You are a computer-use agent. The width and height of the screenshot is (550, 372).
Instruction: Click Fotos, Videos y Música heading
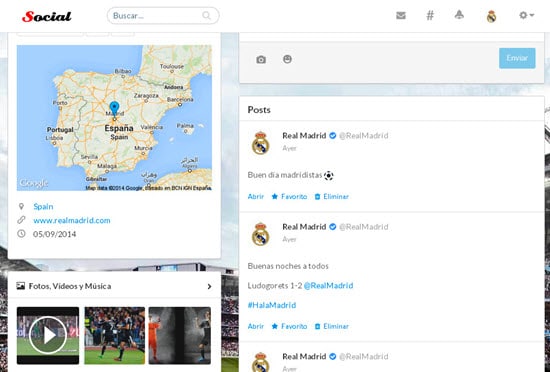tap(70, 286)
